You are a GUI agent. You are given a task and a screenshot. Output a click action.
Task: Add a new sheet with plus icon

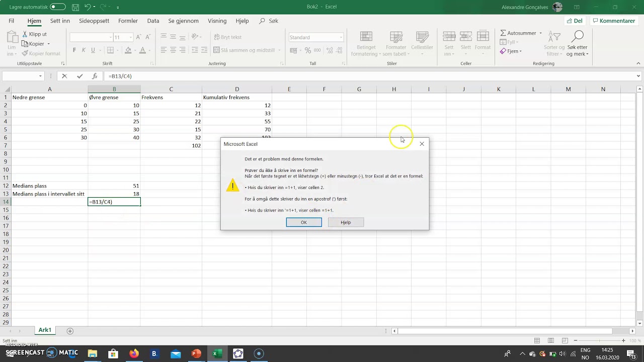[70, 331]
